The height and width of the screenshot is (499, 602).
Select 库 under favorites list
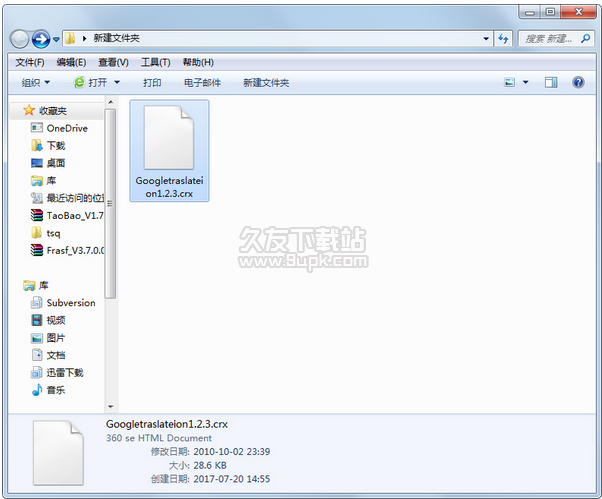click(51, 181)
